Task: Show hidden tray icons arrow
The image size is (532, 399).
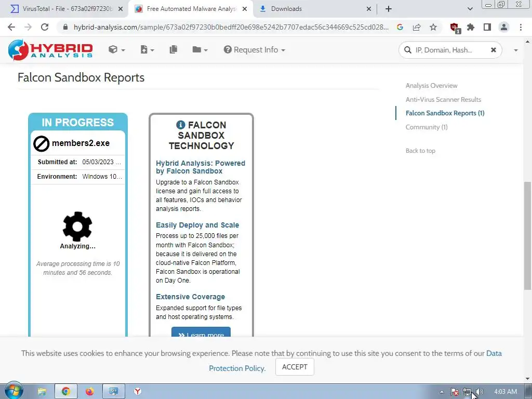Action: point(442,392)
